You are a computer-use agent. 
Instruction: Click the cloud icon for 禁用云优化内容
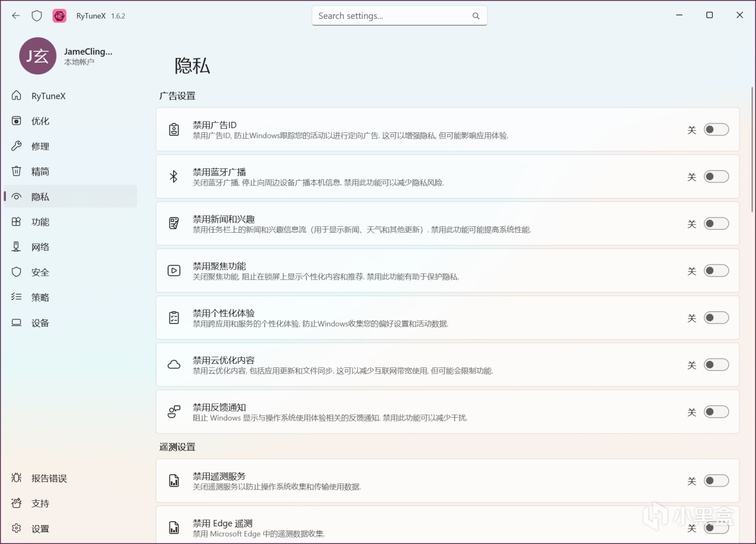174,365
